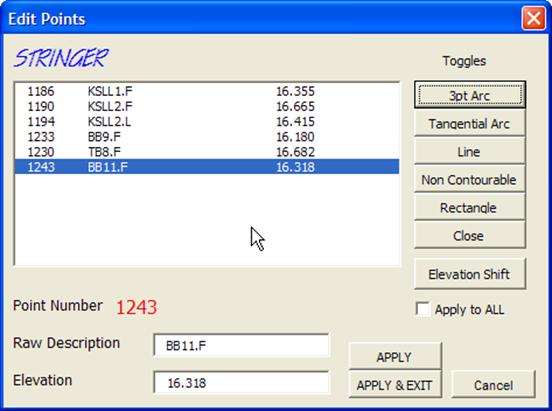Click the Rectangle toggle button
This screenshot has width=552, height=411.
(470, 207)
